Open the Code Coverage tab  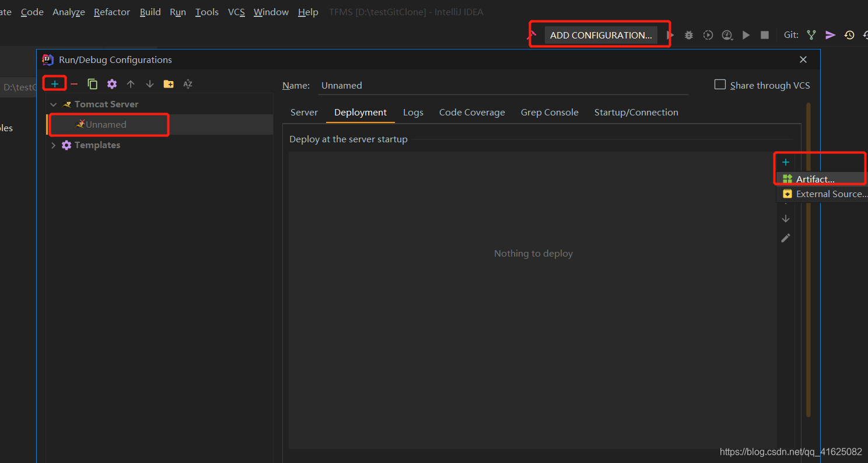[472, 112]
